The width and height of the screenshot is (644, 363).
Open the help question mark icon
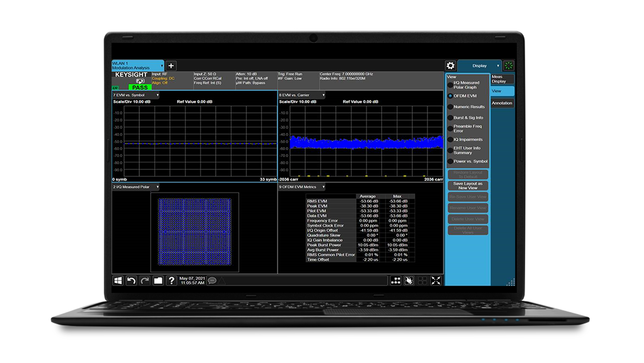(x=171, y=281)
